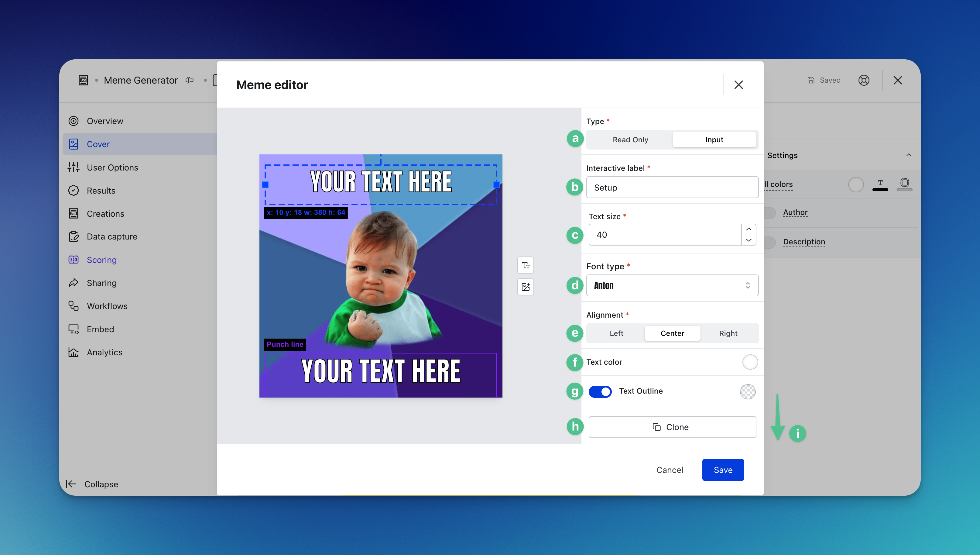Switch type to Read Only

(630, 140)
